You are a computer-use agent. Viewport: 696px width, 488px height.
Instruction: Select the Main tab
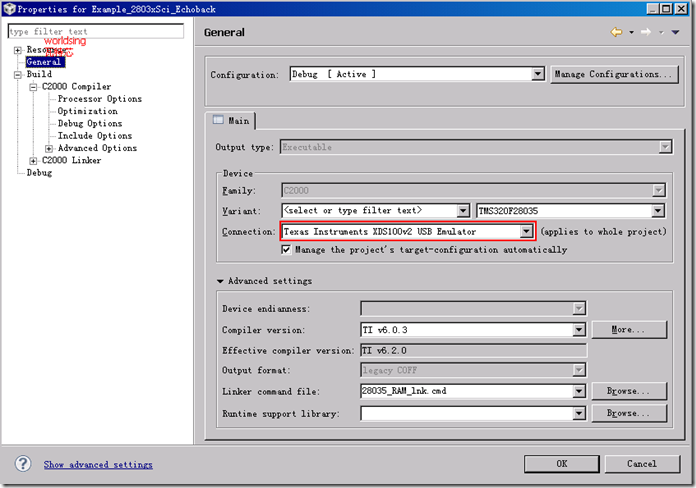pyautogui.click(x=230, y=120)
